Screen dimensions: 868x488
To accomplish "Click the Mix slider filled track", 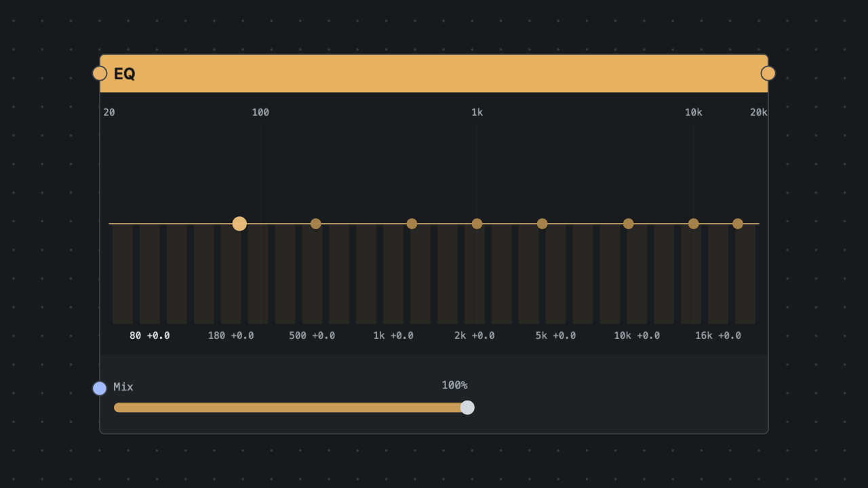I will coord(290,407).
